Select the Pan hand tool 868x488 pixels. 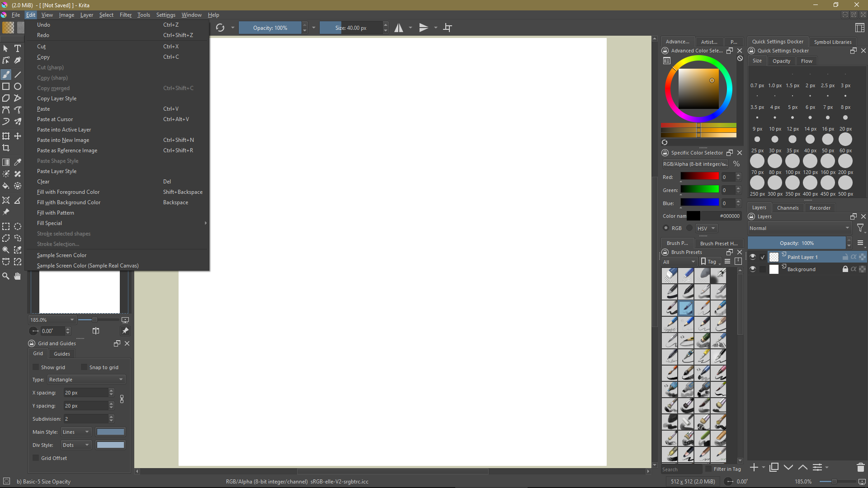18,276
